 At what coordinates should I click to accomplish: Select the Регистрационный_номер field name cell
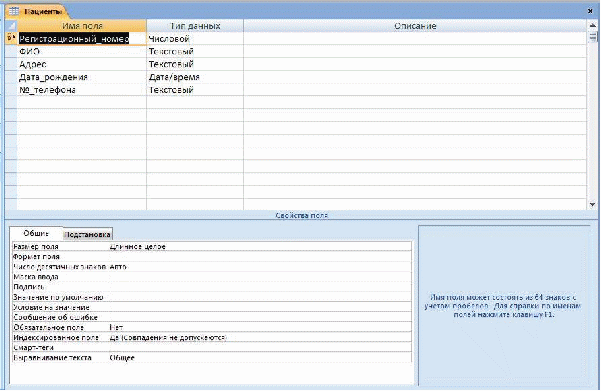(x=82, y=39)
